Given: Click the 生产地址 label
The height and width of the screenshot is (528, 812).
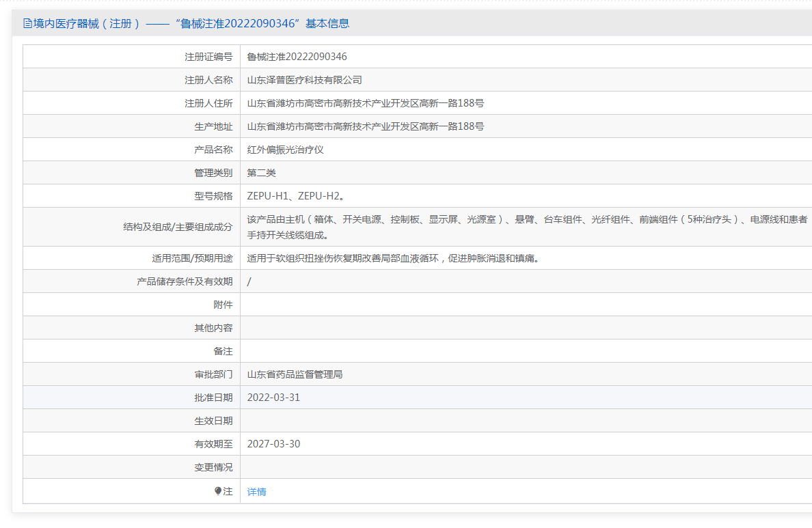Looking at the screenshot, I should 213,127.
